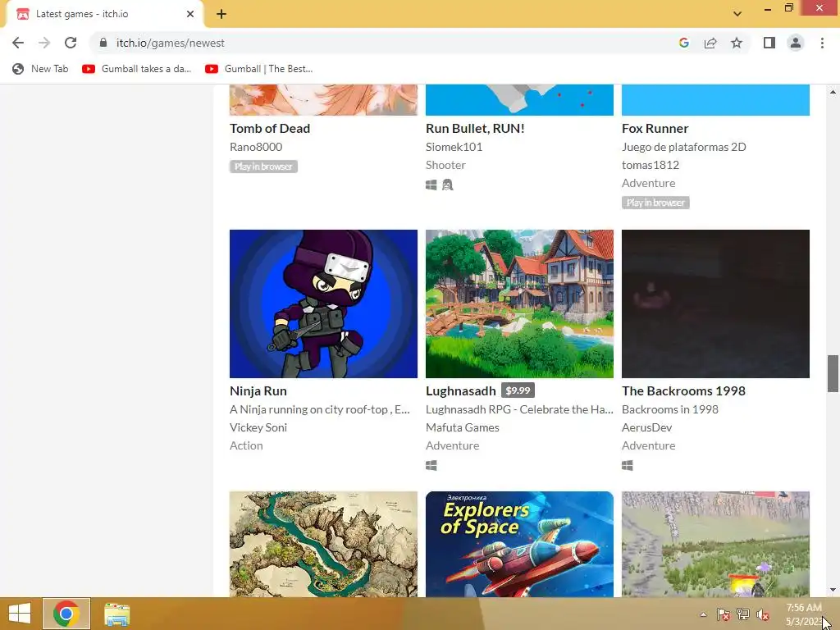This screenshot has height=630, width=840.
Task: Click the scrollbar up arrow
Action: [x=833, y=92]
